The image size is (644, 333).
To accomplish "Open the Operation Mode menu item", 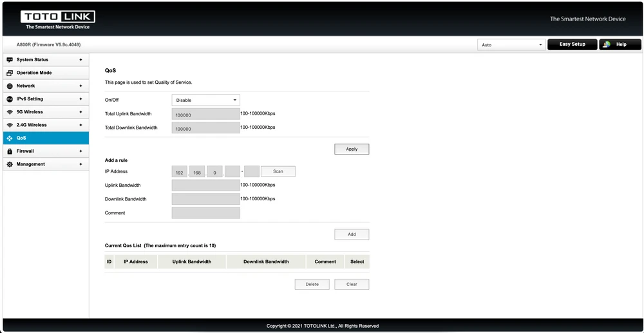I will coord(34,73).
